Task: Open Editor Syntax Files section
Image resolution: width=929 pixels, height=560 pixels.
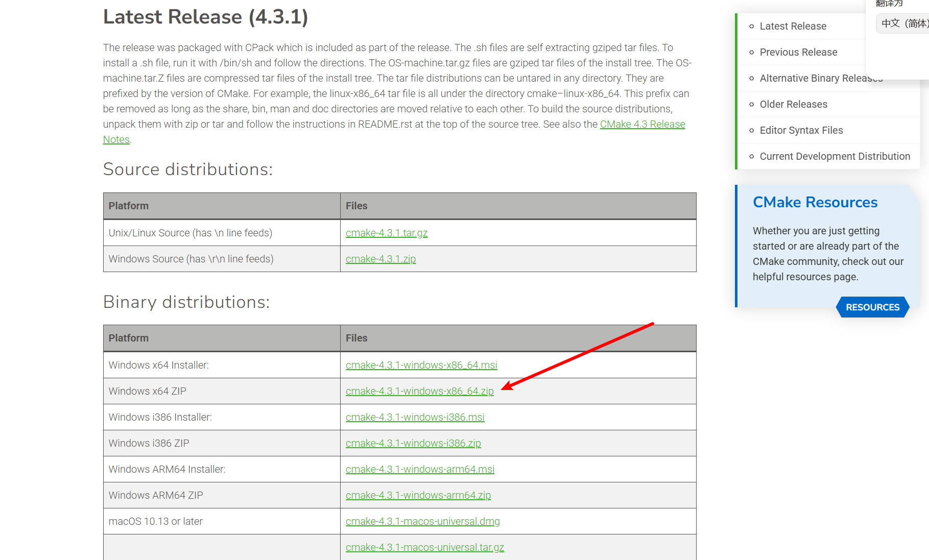Action: click(x=801, y=130)
